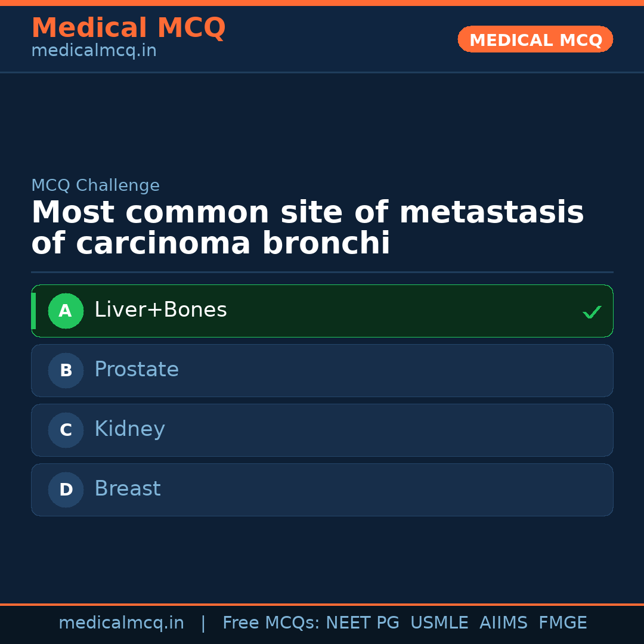
Task: Click the letter D circle badge
Action: 66,490
